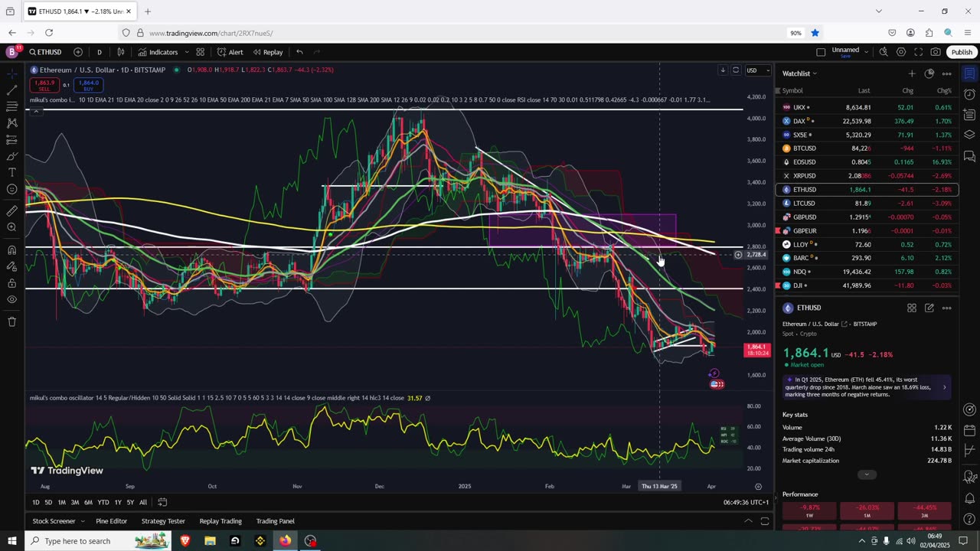Select BTCUSD in the watchlist
The width and height of the screenshot is (980, 551).
[867, 148]
